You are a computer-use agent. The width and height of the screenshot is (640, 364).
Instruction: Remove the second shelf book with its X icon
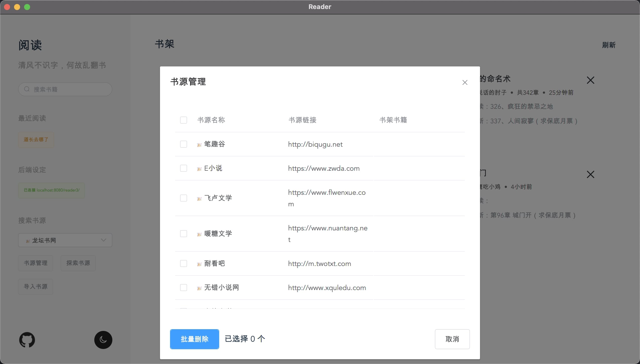click(x=590, y=174)
